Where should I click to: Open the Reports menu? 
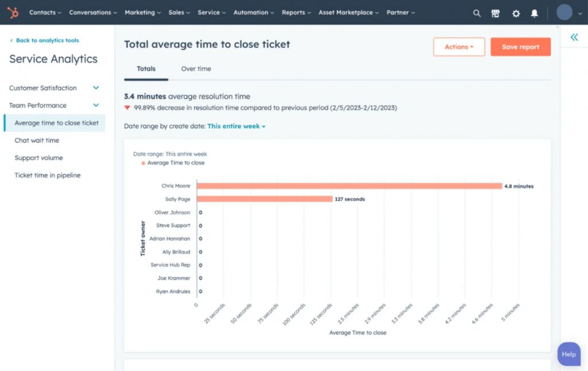click(296, 11)
